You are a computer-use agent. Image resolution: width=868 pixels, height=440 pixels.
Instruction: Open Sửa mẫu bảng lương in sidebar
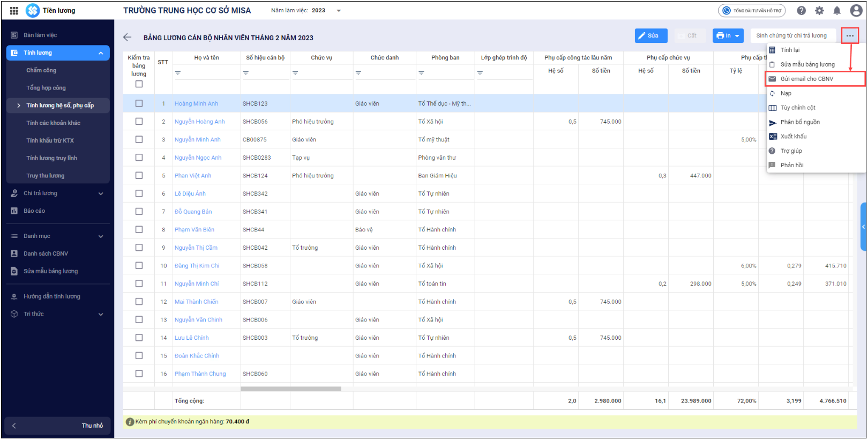pyautogui.click(x=58, y=271)
